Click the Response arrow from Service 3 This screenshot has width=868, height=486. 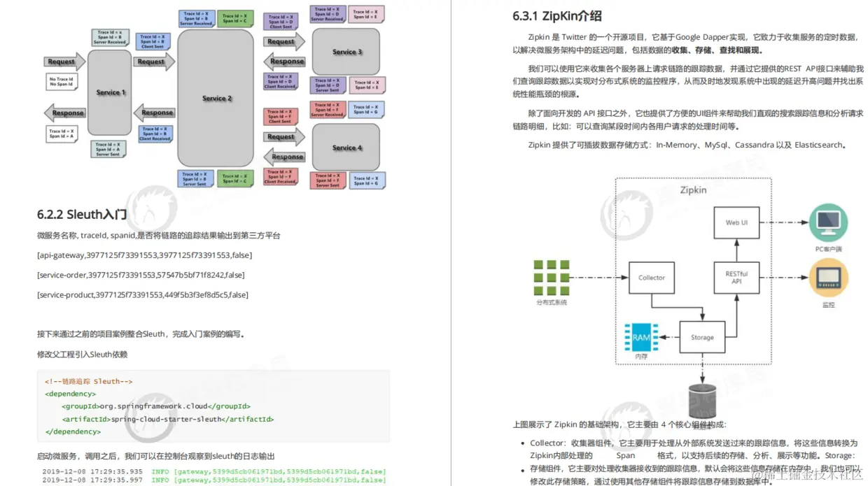284,61
